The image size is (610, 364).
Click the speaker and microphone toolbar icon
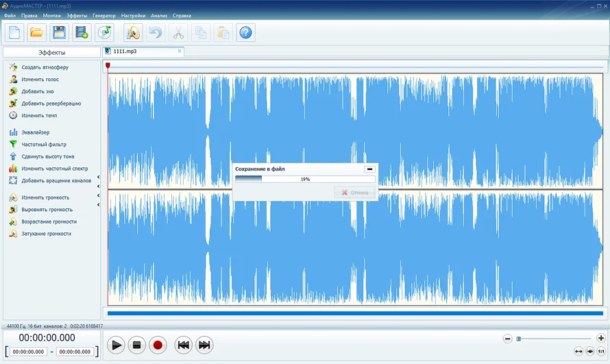[133, 33]
